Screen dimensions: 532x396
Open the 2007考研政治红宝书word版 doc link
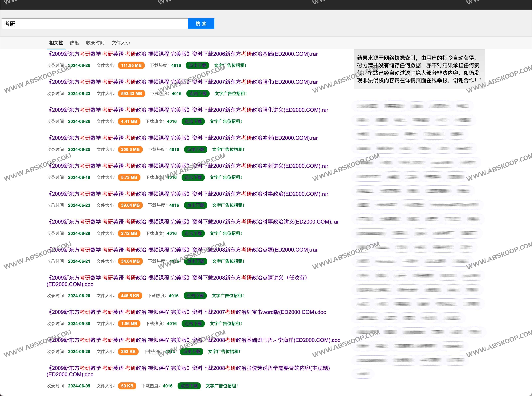pos(187,312)
